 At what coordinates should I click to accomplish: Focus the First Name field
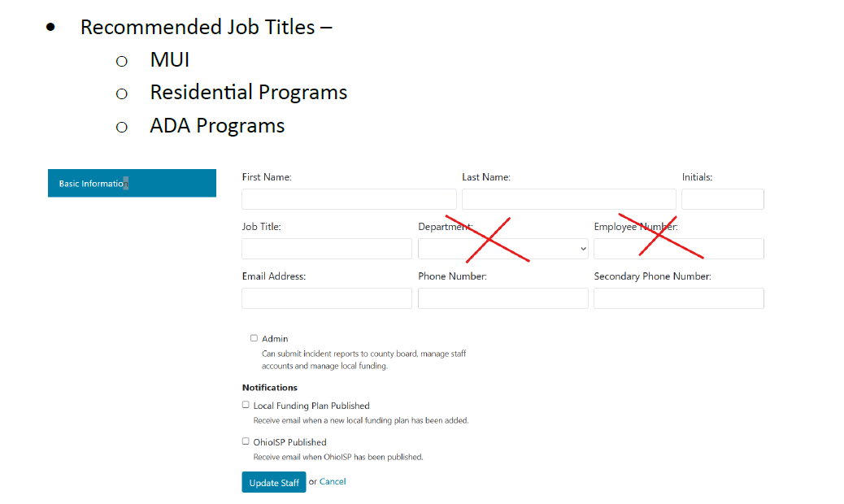coord(349,199)
